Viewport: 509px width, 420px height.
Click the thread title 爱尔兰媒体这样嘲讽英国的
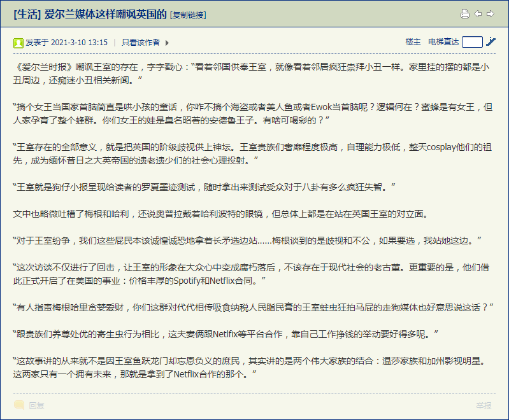pyautogui.click(x=106, y=14)
